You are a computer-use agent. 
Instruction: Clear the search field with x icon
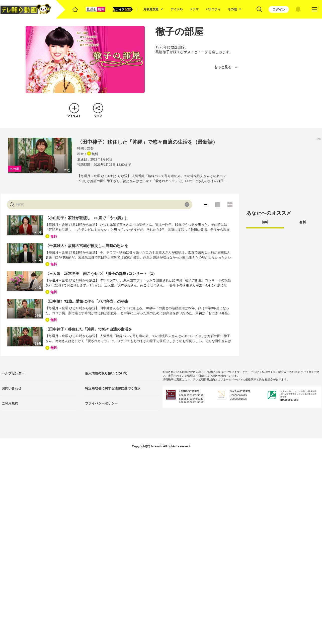187,204
